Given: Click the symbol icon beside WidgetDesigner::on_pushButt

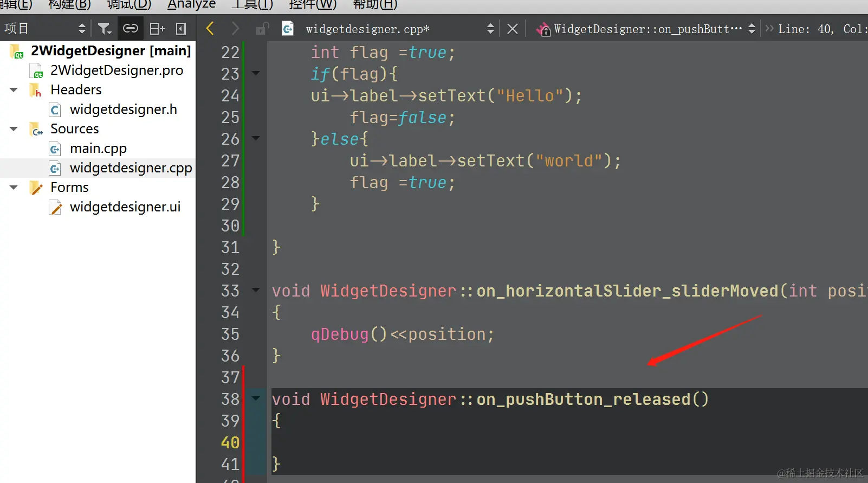Looking at the screenshot, I should tap(543, 29).
